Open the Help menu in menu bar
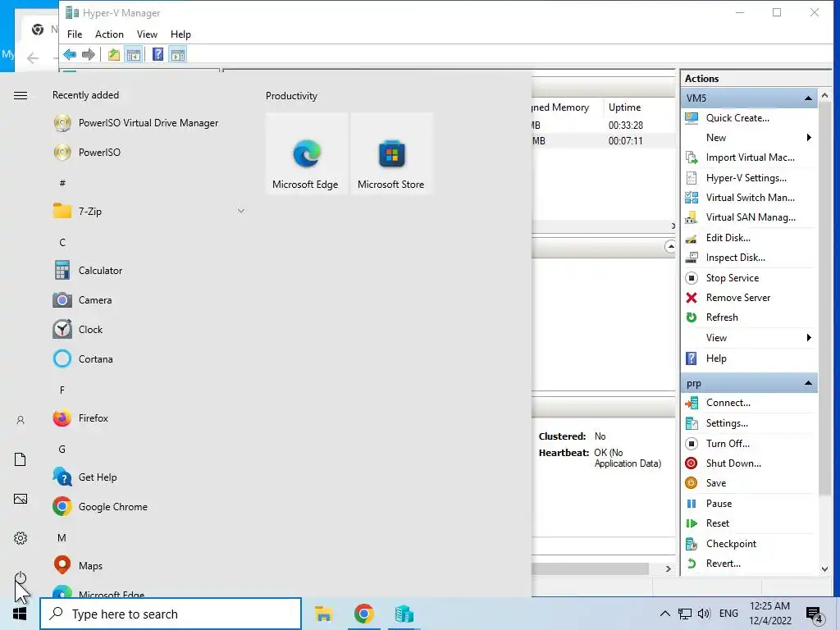 (180, 34)
